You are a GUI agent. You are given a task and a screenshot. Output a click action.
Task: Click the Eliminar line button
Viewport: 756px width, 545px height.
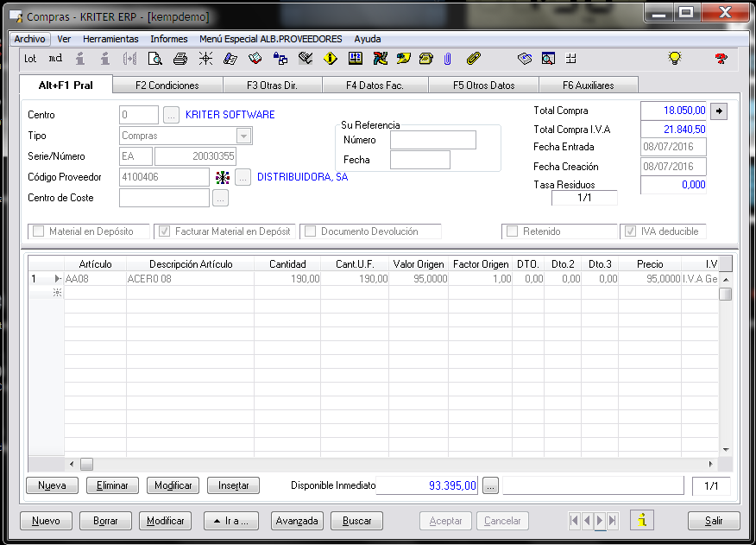click(112, 485)
